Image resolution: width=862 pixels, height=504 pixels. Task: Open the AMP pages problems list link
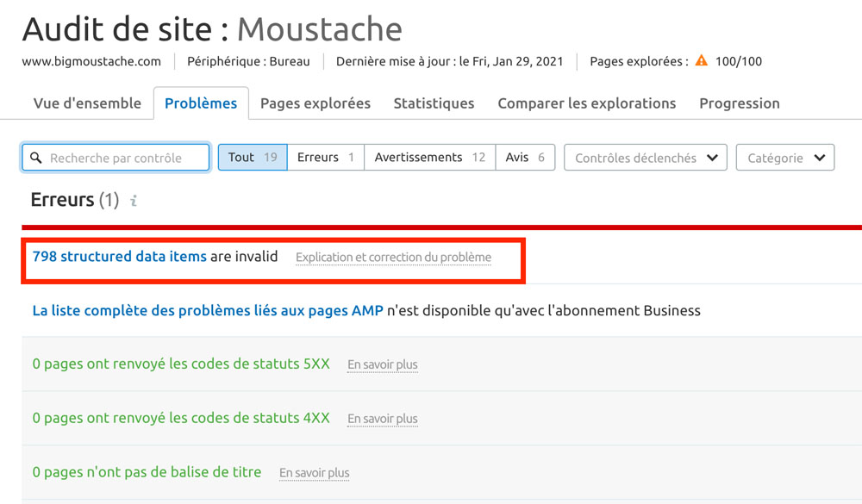tap(208, 310)
